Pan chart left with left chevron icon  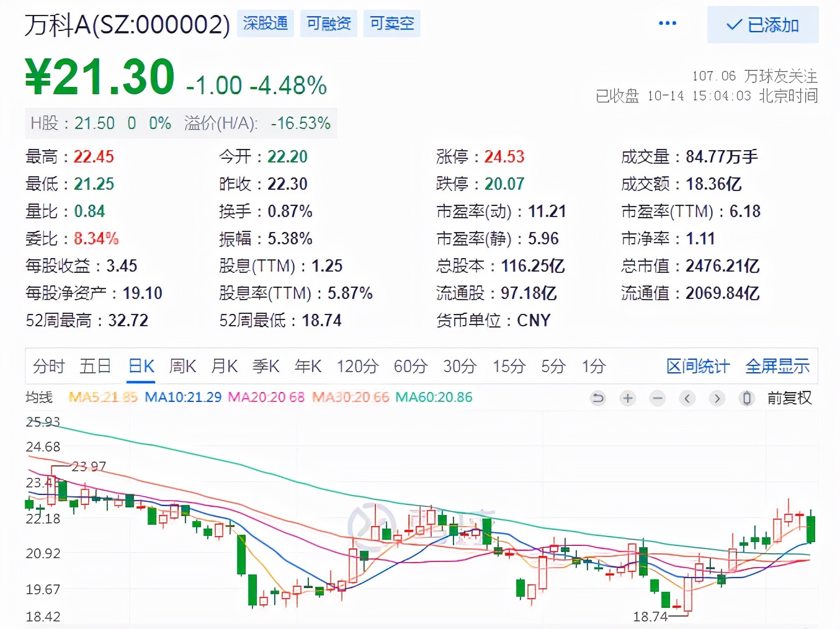coord(687,398)
